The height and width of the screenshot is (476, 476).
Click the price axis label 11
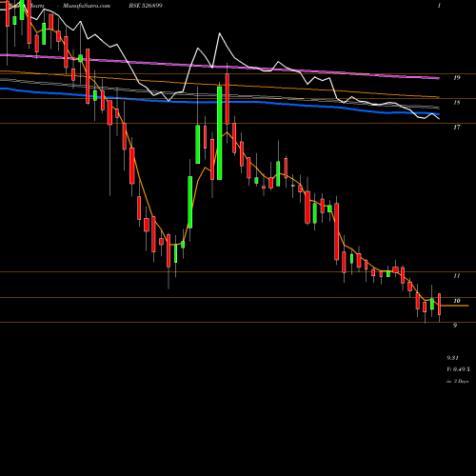pyautogui.click(x=457, y=276)
